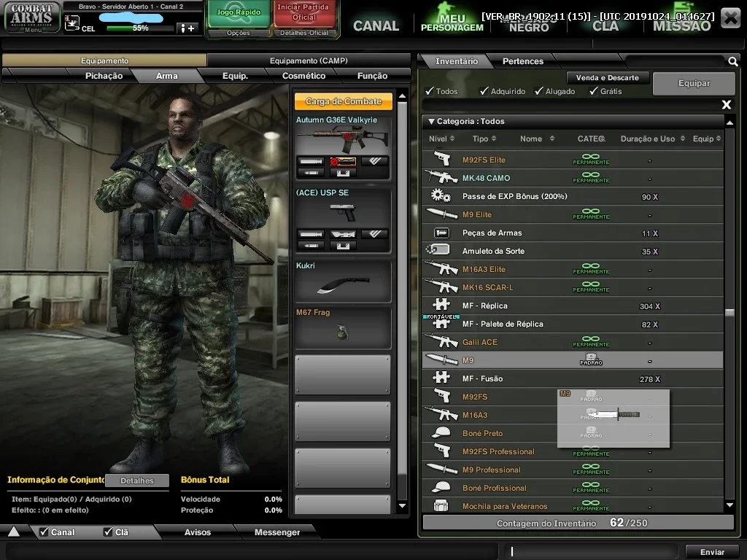The height and width of the screenshot is (560, 747).
Task: Open the Equipamento (CAMP) tab
Action: click(309, 61)
